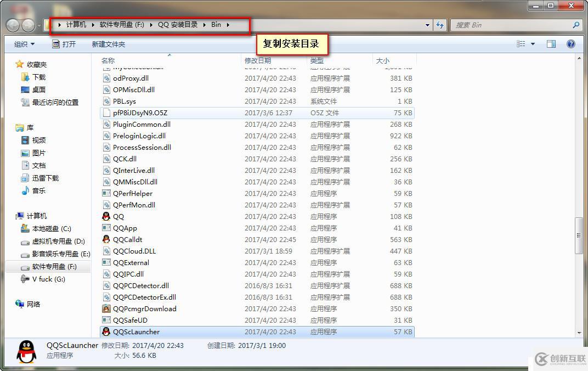Open the recent pages dropdown arrow

click(x=38, y=25)
